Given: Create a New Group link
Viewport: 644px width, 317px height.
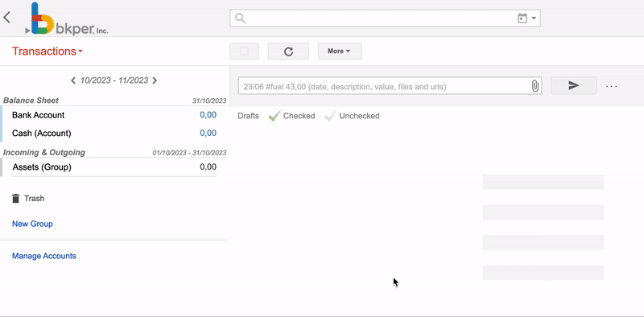Looking at the screenshot, I should [32, 224].
